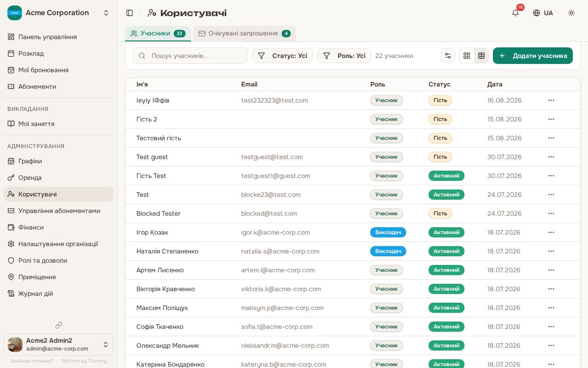Open the notifications bell
The width and height of the screenshot is (588, 368).
click(515, 13)
